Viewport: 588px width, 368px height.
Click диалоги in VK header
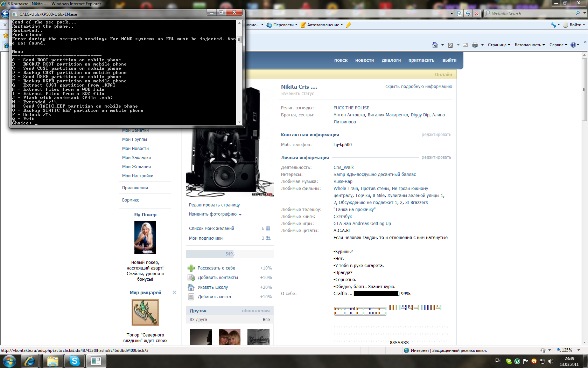391,60
